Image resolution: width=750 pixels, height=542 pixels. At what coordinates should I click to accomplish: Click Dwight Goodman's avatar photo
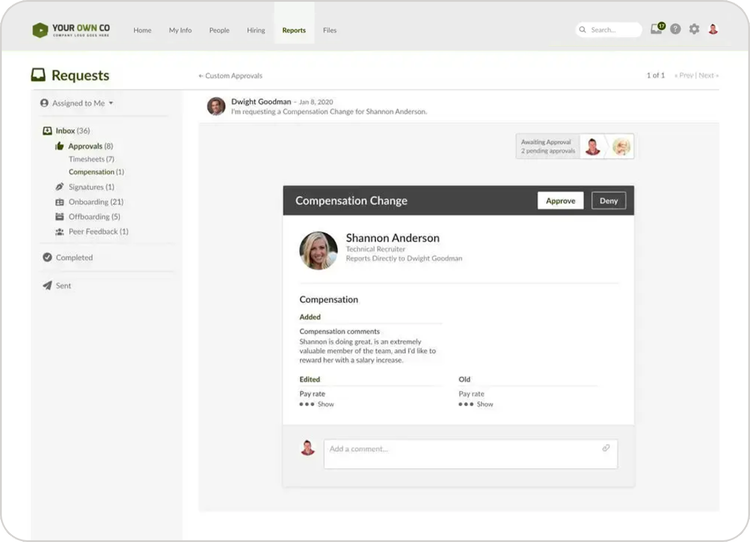click(216, 106)
